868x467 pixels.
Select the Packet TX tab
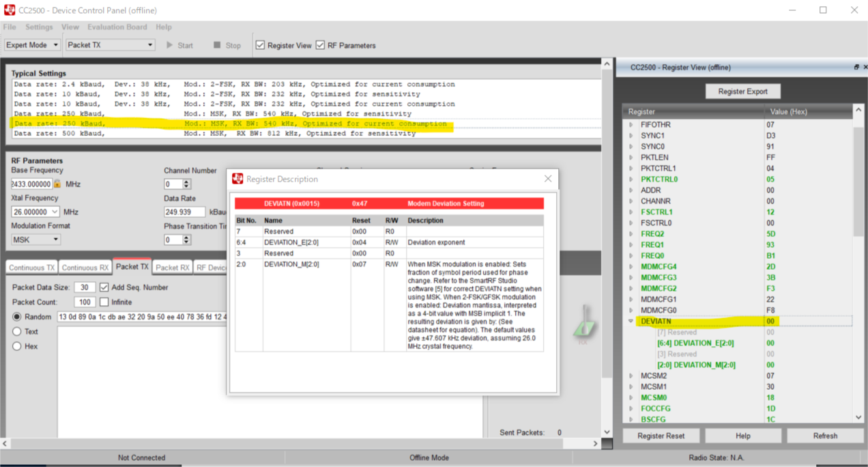pos(132,267)
